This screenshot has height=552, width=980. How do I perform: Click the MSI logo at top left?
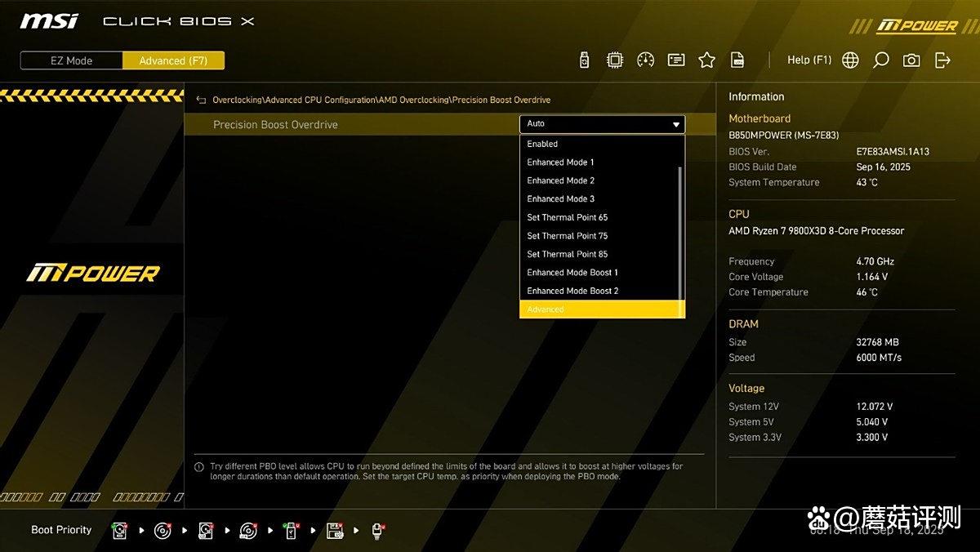[49, 21]
